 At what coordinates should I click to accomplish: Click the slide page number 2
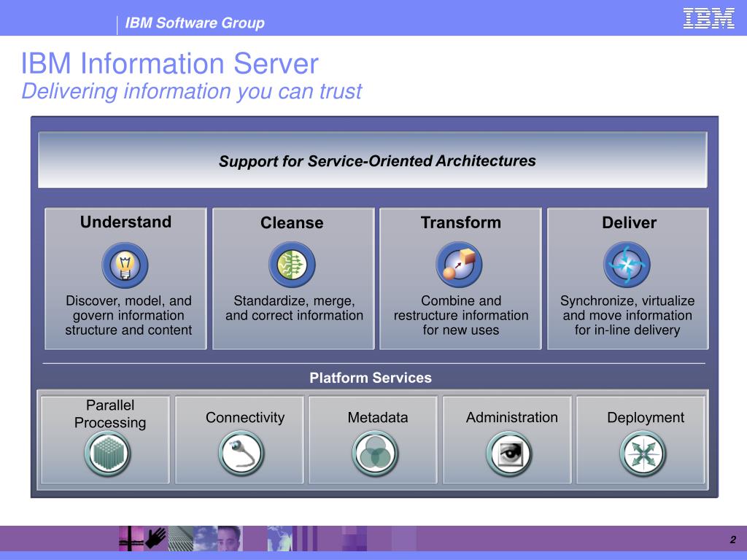pos(732,540)
